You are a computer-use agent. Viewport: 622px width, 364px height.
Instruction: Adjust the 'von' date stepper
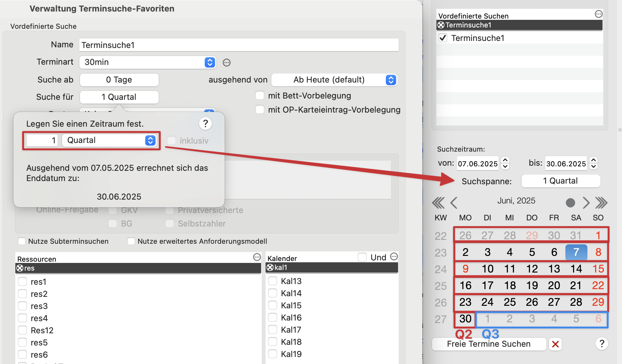[x=505, y=163]
